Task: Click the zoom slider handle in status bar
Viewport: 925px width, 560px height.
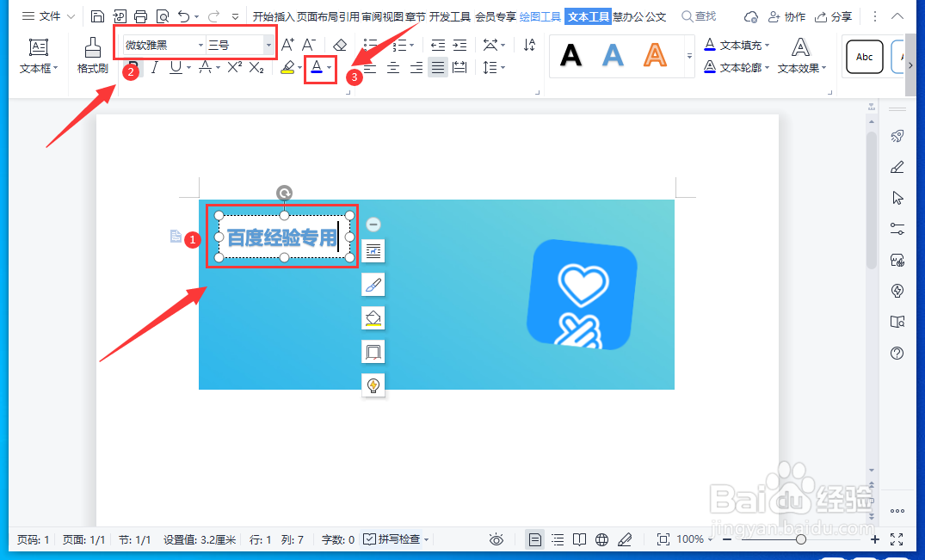Action: pyautogui.click(x=800, y=539)
